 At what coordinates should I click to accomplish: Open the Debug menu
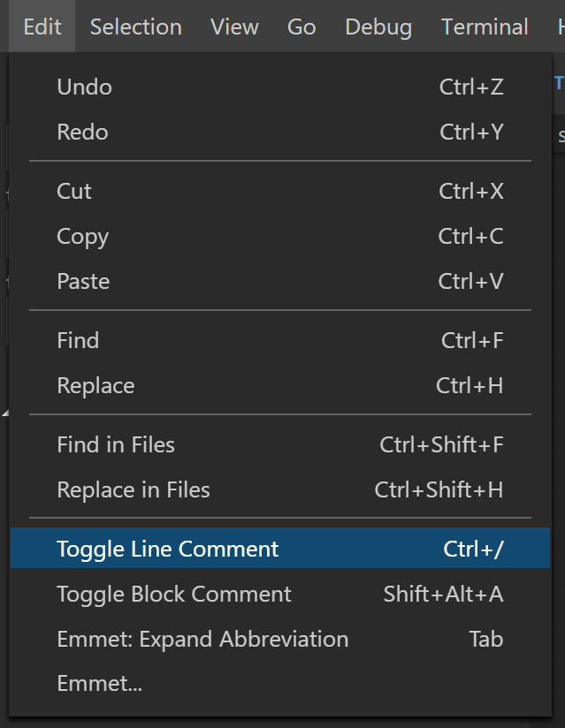tap(378, 27)
